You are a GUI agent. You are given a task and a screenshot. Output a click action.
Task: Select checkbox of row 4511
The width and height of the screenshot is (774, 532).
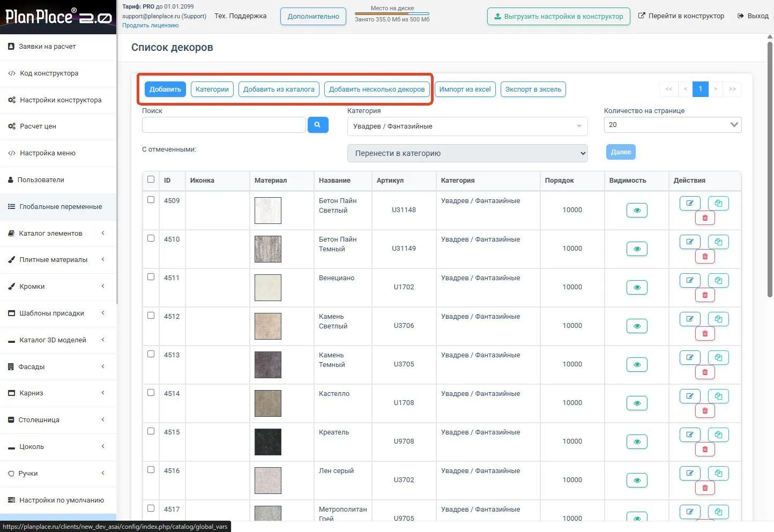(151, 277)
